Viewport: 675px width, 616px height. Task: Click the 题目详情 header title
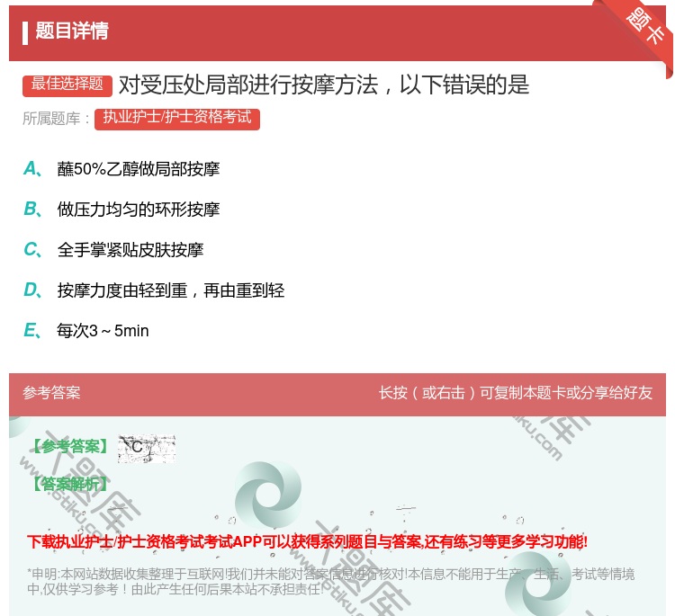click(x=71, y=31)
